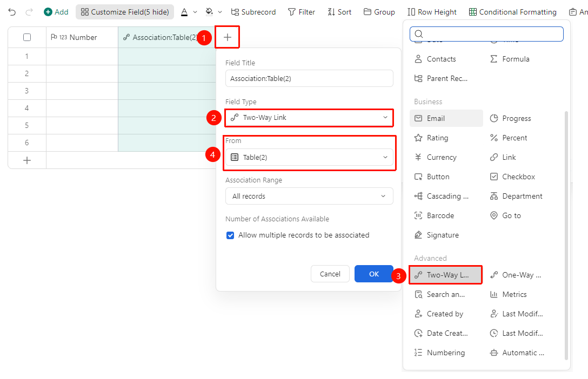The width and height of the screenshot is (588, 379).
Task: Open the Filter tool
Action: pyautogui.click(x=302, y=12)
